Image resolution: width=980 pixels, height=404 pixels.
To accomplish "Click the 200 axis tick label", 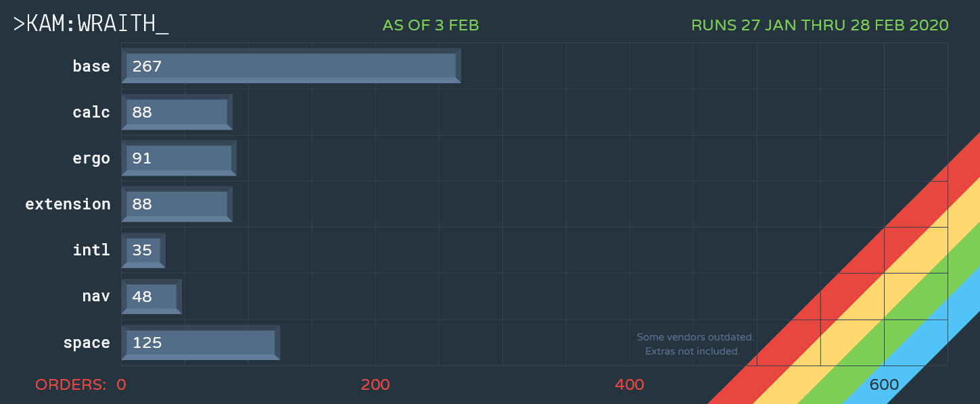I will [375, 385].
